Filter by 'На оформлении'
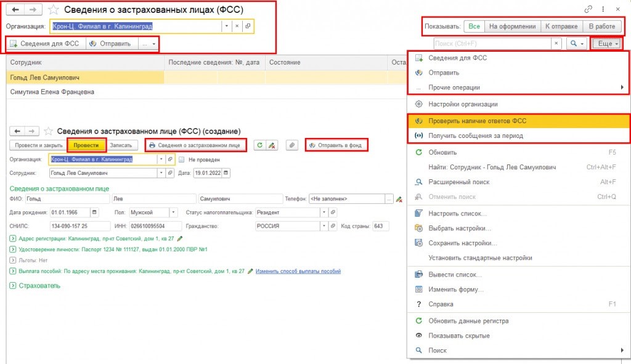This screenshot has width=631, height=364. tap(512, 26)
